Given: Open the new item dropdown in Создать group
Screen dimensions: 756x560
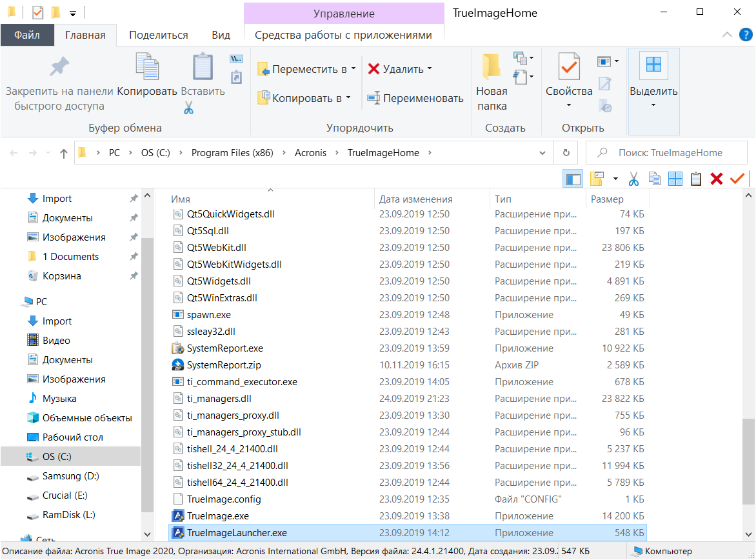Looking at the screenshot, I should click(x=523, y=58).
